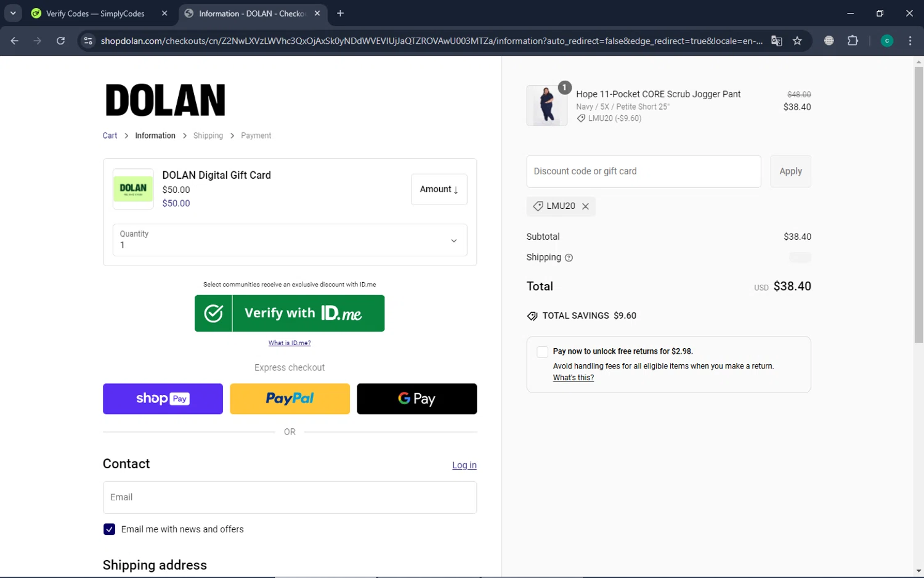Click the address bar URL
The width and height of the screenshot is (924, 578).
tap(431, 41)
